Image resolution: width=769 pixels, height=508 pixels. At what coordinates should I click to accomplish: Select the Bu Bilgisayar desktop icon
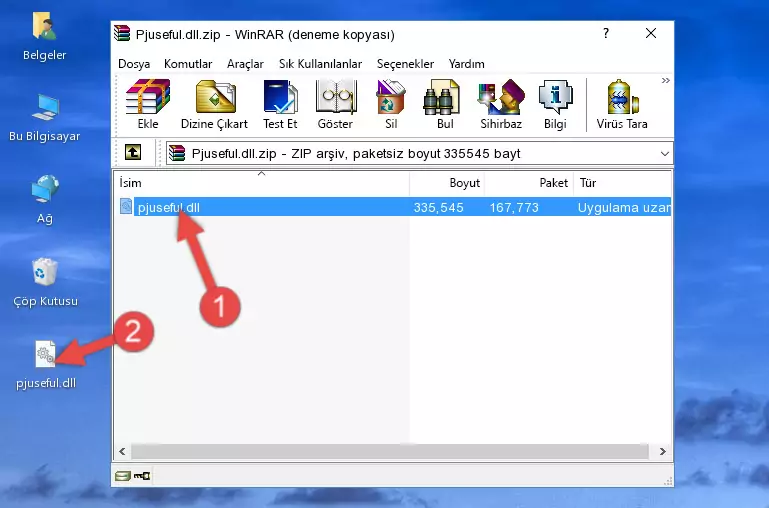(x=45, y=118)
